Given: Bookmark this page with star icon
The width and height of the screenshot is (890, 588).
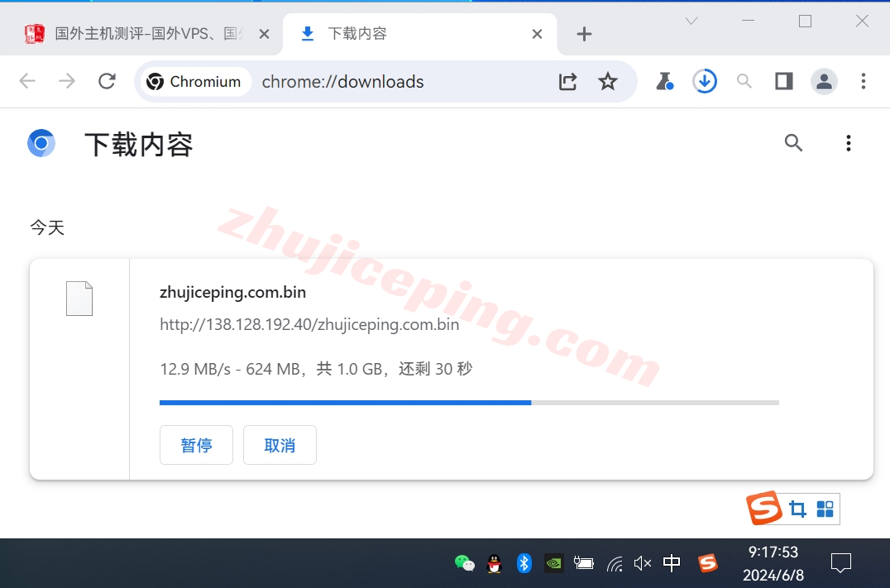Looking at the screenshot, I should [x=608, y=82].
